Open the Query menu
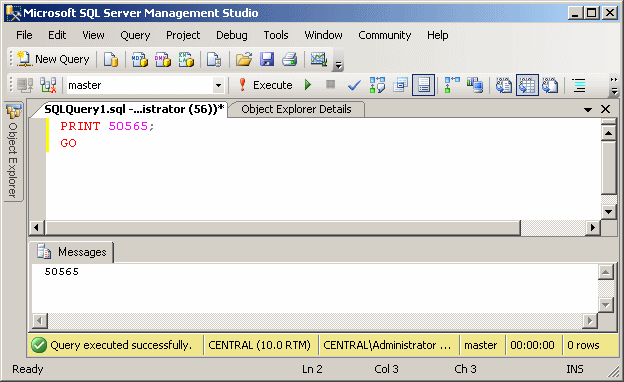Screen dimensions: 624x382 point(135,35)
